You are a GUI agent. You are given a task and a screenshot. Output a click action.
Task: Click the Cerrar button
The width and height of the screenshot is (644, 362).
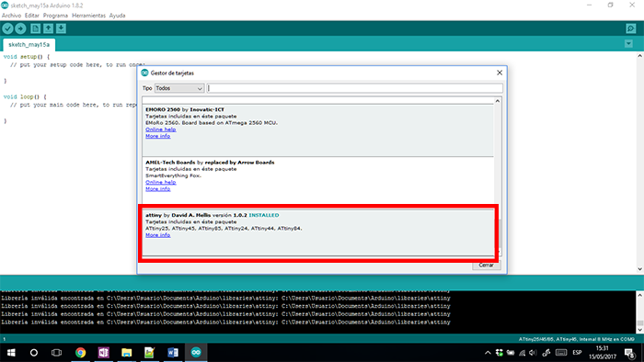486,266
